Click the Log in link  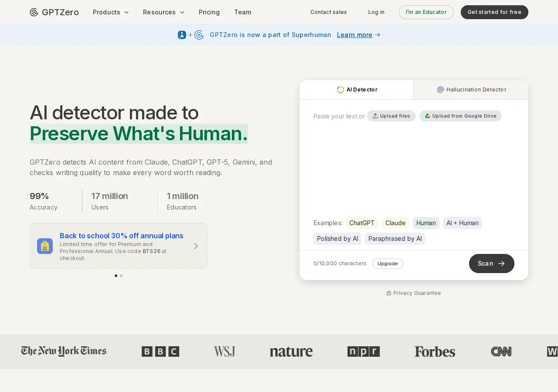tap(376, 12)
